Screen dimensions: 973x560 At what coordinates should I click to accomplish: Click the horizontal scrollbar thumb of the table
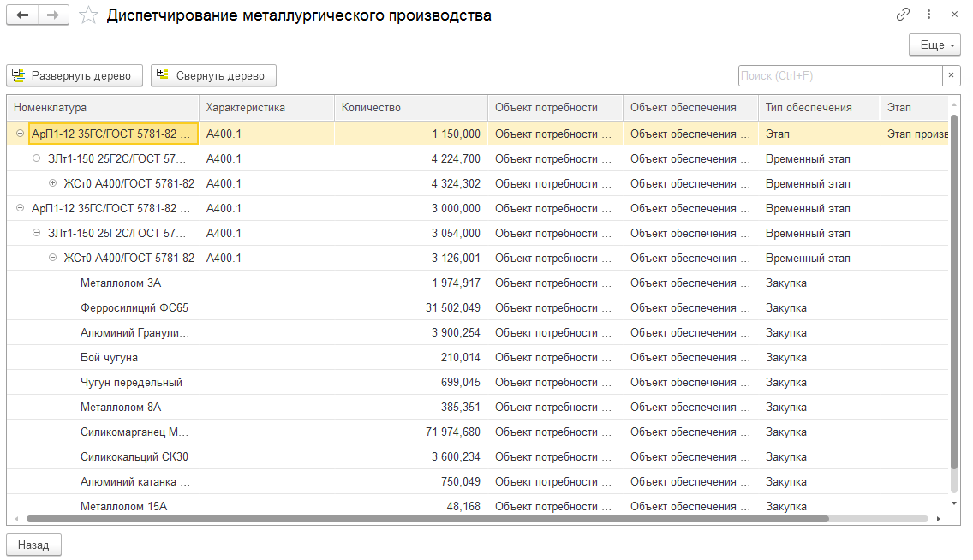pos(427,518)
